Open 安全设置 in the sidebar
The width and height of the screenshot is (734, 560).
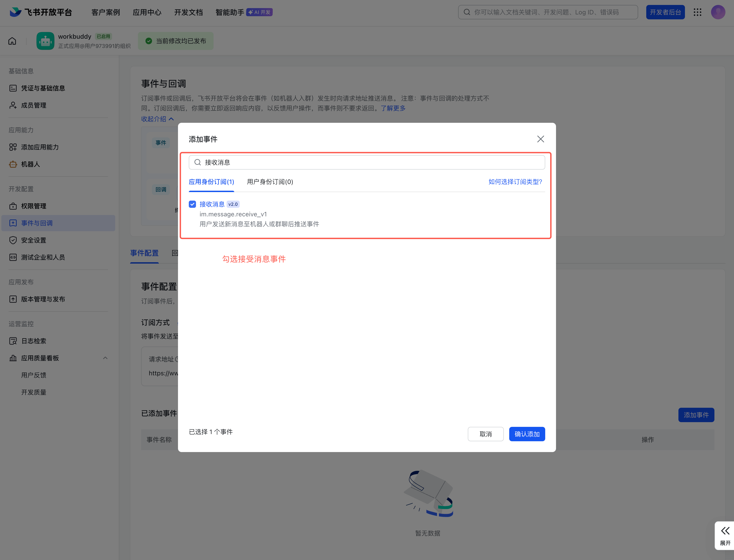pyautogui.click(x=33, y=240)
